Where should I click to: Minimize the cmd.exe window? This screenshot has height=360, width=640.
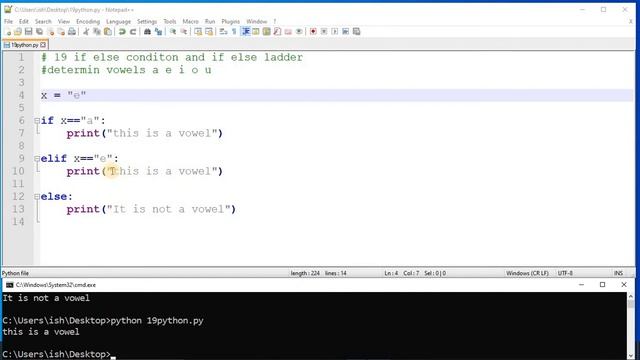point(581,285)
